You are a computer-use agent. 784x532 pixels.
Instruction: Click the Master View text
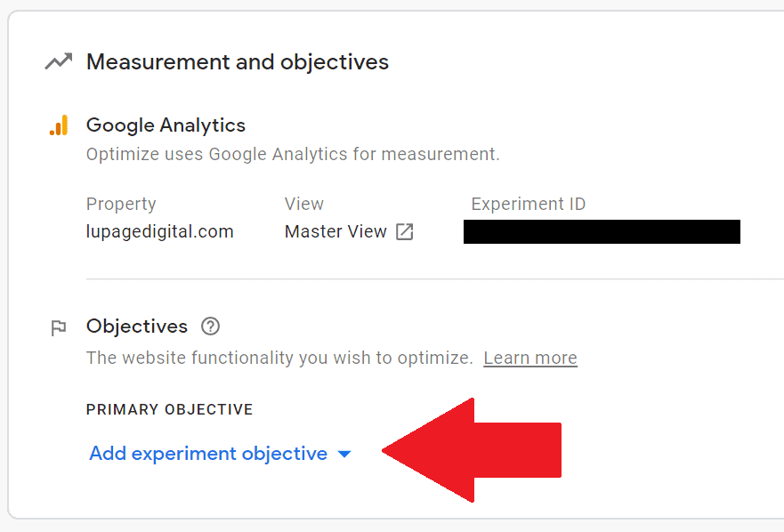335,231
